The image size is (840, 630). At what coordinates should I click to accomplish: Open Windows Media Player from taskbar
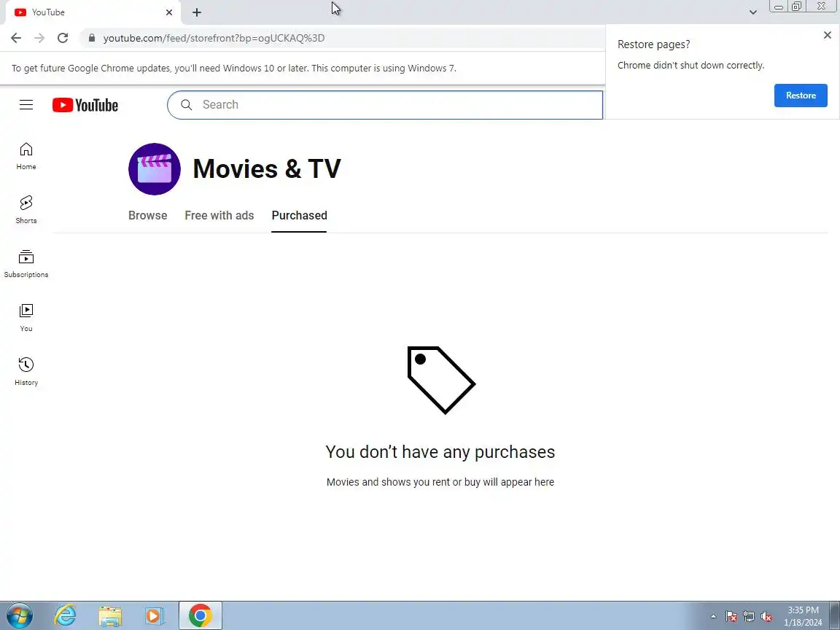pos(155,616)
